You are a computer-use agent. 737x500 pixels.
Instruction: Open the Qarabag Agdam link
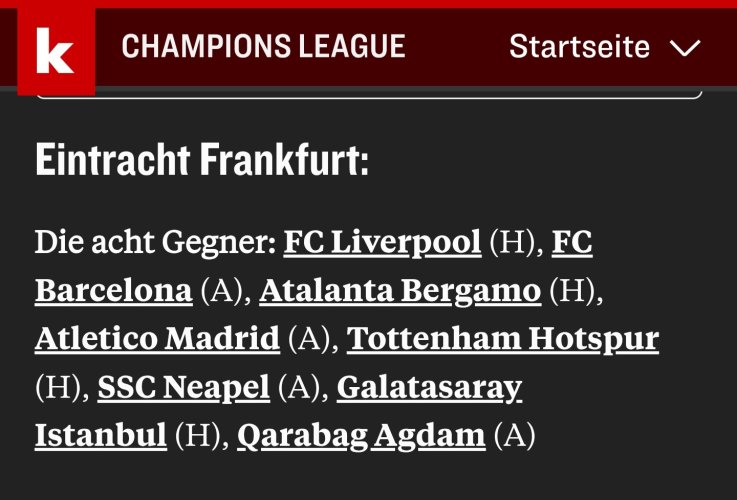[361, 436]
